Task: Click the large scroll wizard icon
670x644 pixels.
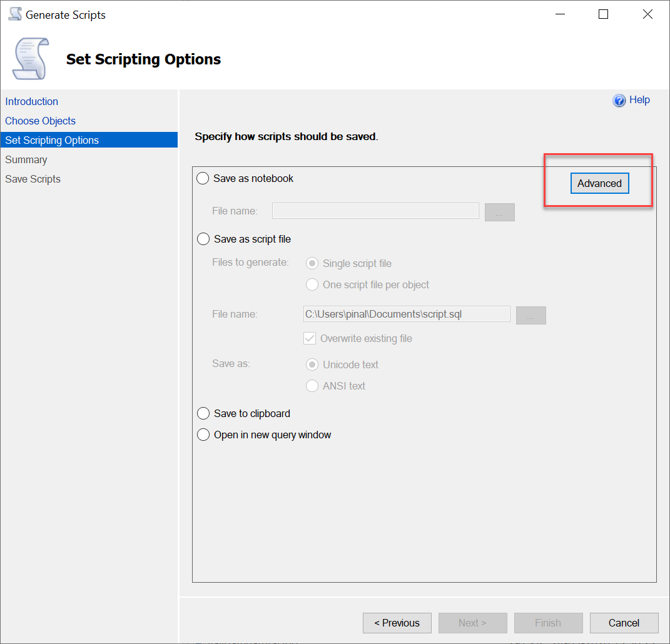Action: click(x=31, y=59)
